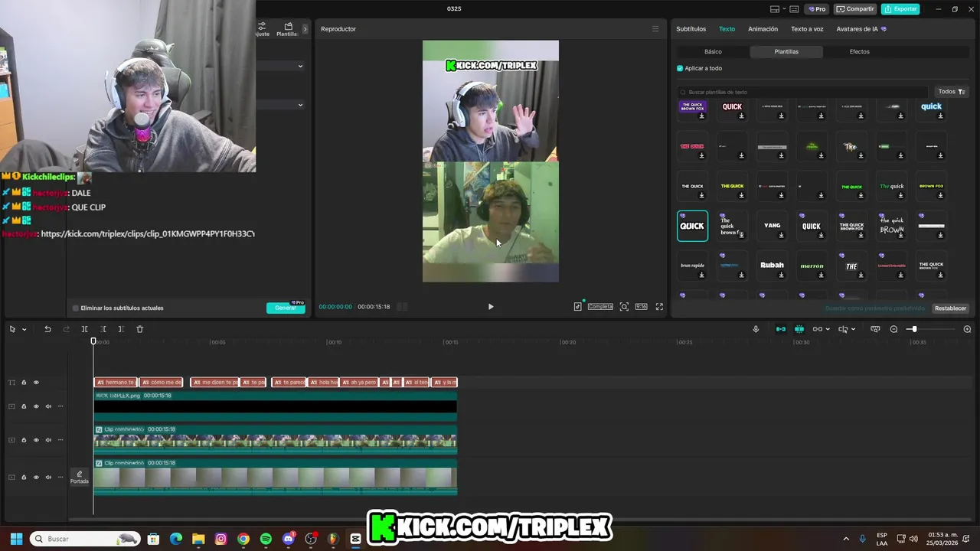
Task: Switch to the Texto a voz tab
Action: (807, 29)
